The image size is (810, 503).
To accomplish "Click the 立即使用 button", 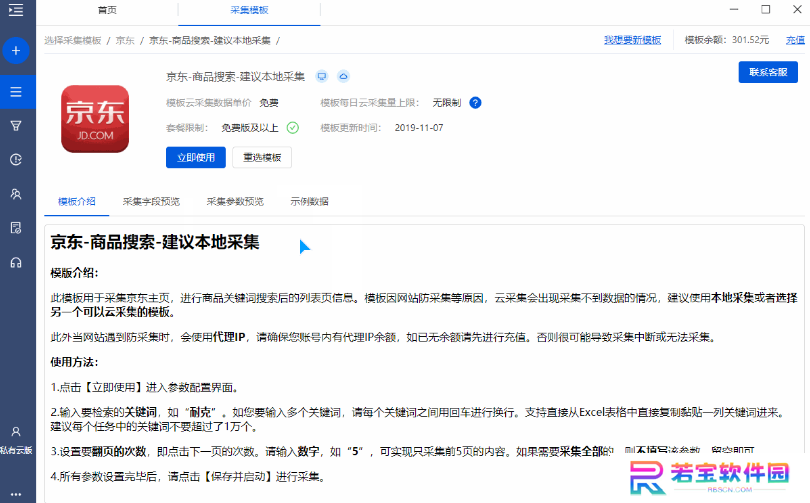I will tap(196, 158).
